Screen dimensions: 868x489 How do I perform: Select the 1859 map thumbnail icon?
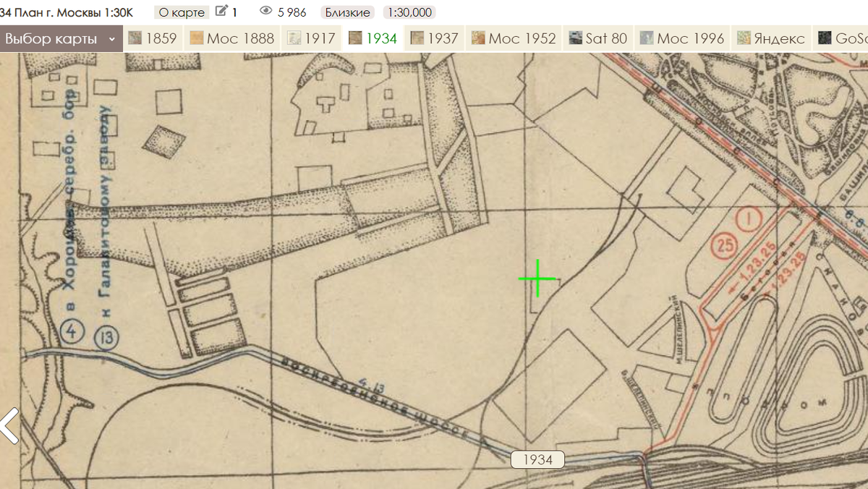137,37
